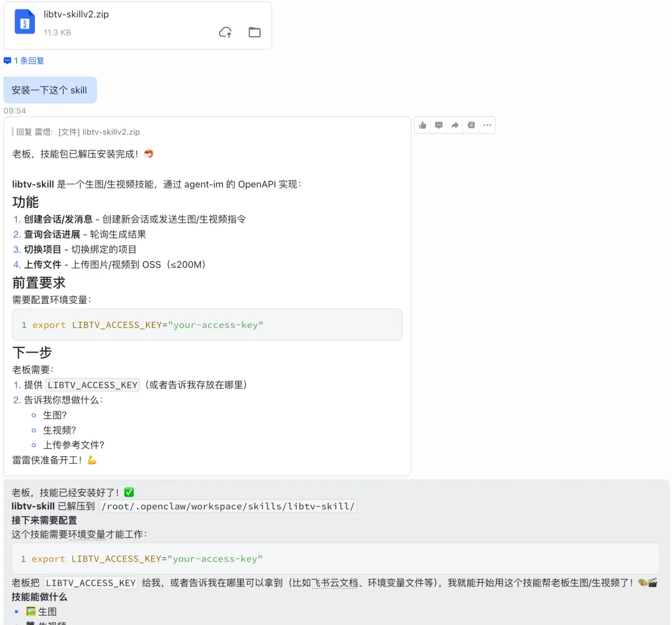The height and width of the screenshot is (625, 672).
Task: Save libtv-skillv2.zip to cloud drive
Action: pos(225,32)
